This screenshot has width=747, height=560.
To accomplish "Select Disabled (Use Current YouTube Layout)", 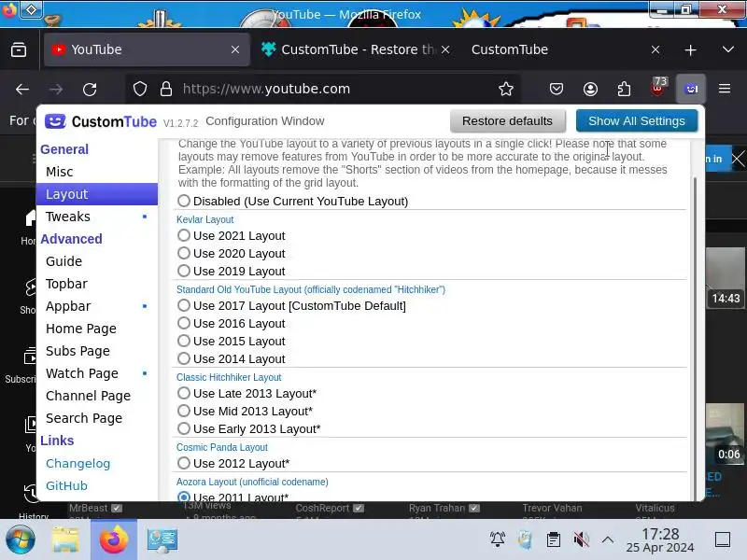I will (x=183, y=201).
